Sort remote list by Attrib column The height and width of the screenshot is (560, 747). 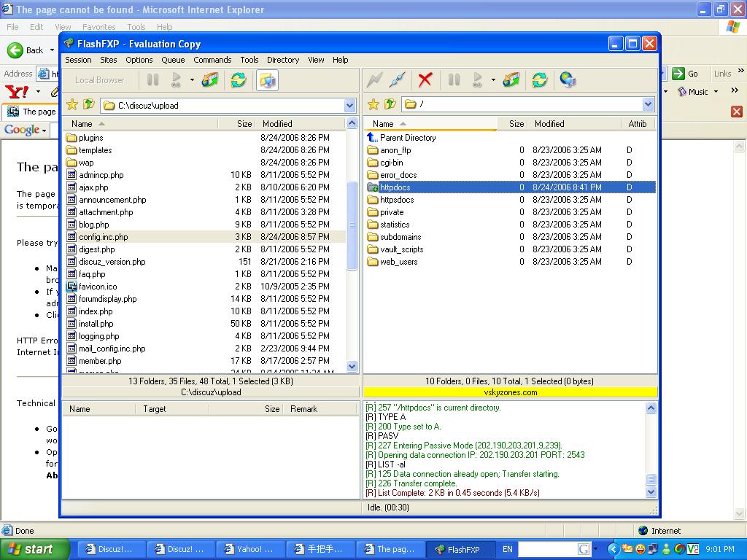638,124
